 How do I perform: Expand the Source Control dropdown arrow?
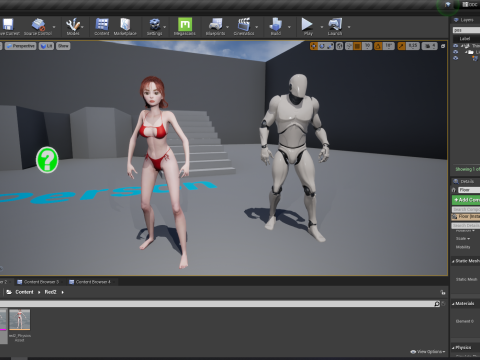[x=54, y=27]
